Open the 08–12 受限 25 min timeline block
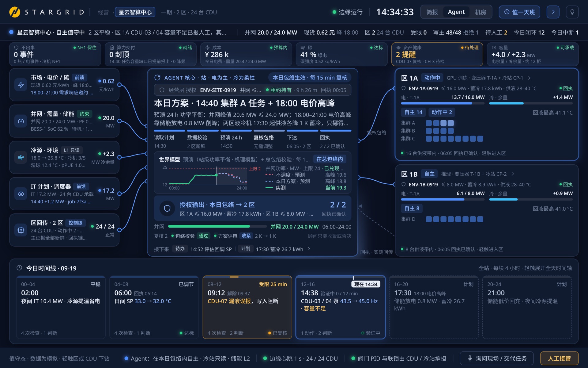Image resolution: width=588 pixels, height=368 pixels. 247,307
